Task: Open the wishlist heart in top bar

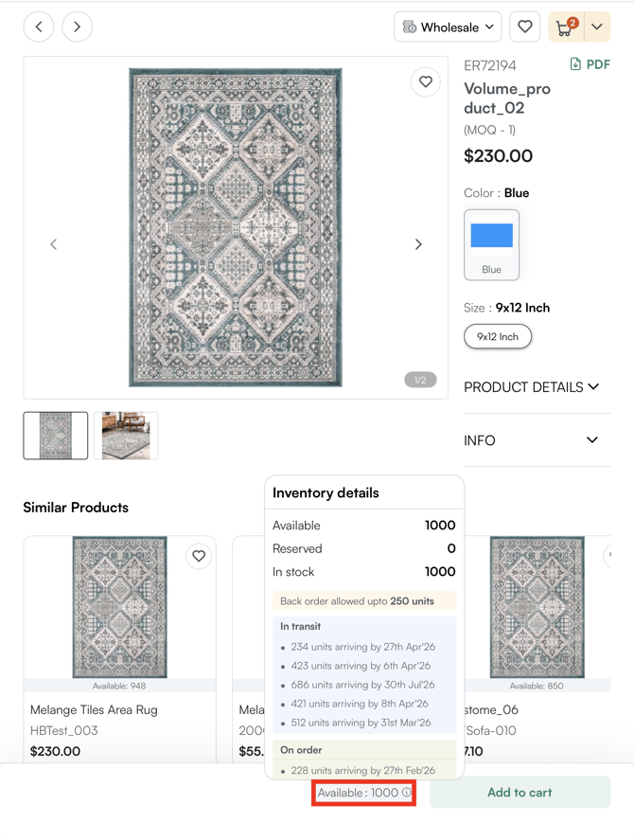Action: tap(525, 27)
